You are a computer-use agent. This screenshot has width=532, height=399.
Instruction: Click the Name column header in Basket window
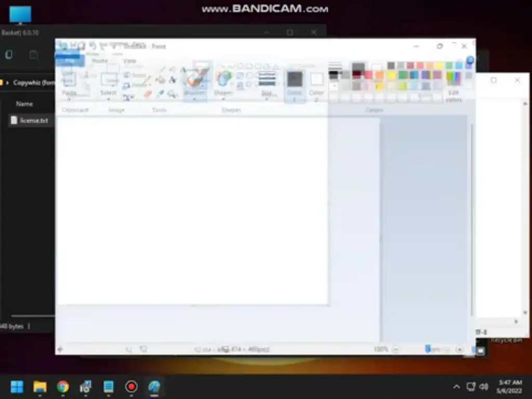tap(24, 104)
